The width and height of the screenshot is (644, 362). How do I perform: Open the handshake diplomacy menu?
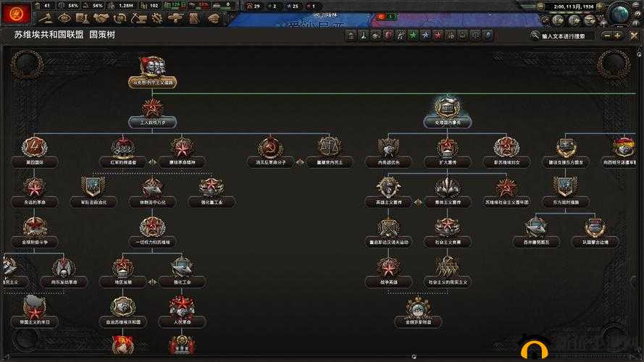[x=101, y=17]
